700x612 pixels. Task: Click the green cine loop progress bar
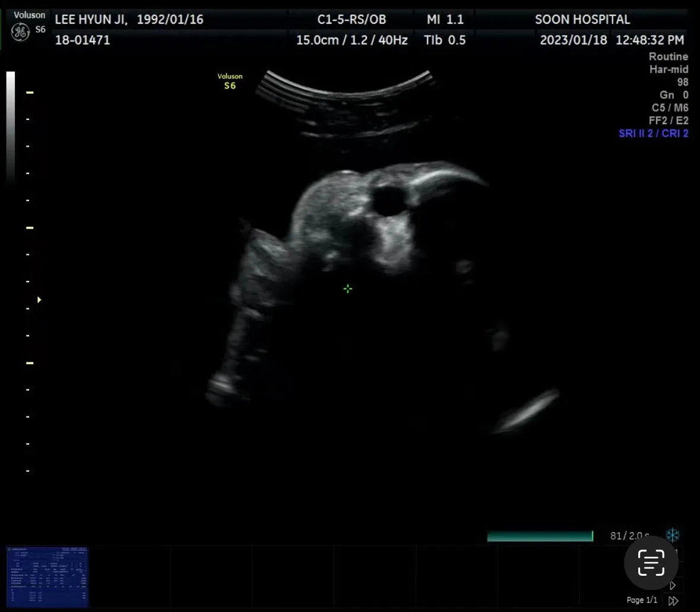(540, 535)
